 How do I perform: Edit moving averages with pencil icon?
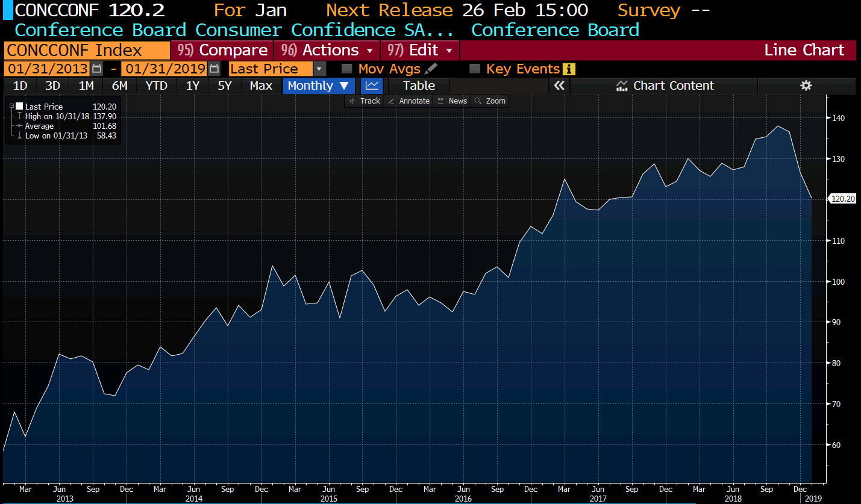click(x=431, y=69)
